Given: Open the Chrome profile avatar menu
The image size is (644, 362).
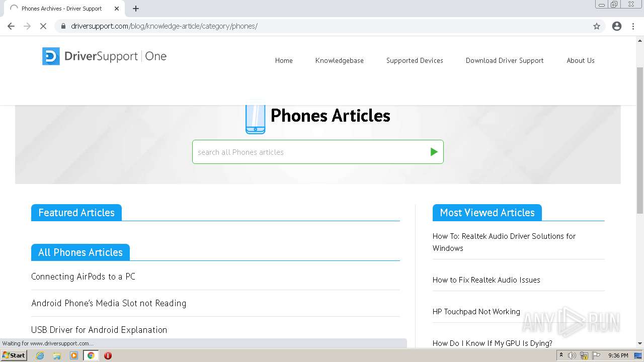Looking at the screenshot, I should click(x=617, y=26).
